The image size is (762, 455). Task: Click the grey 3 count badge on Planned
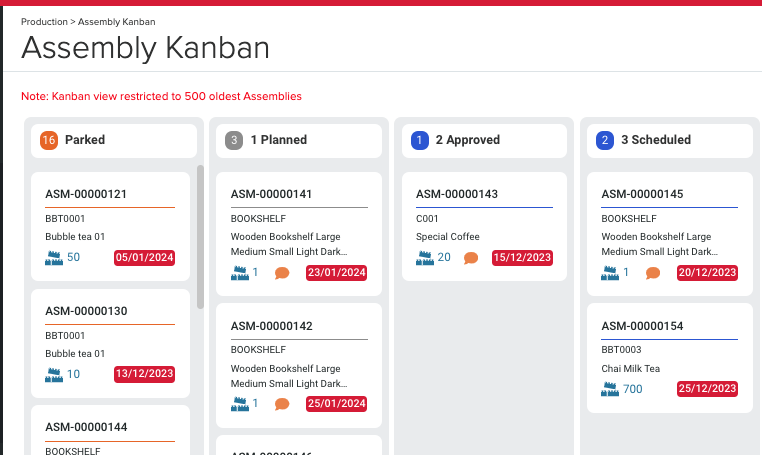click(x=234, y=140)
